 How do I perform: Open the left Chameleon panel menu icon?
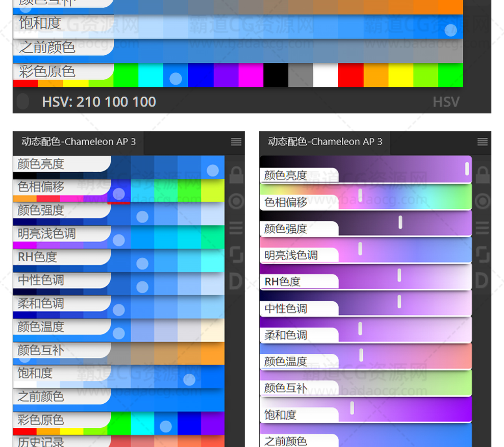pyautogui.click(x=236, y=142)
